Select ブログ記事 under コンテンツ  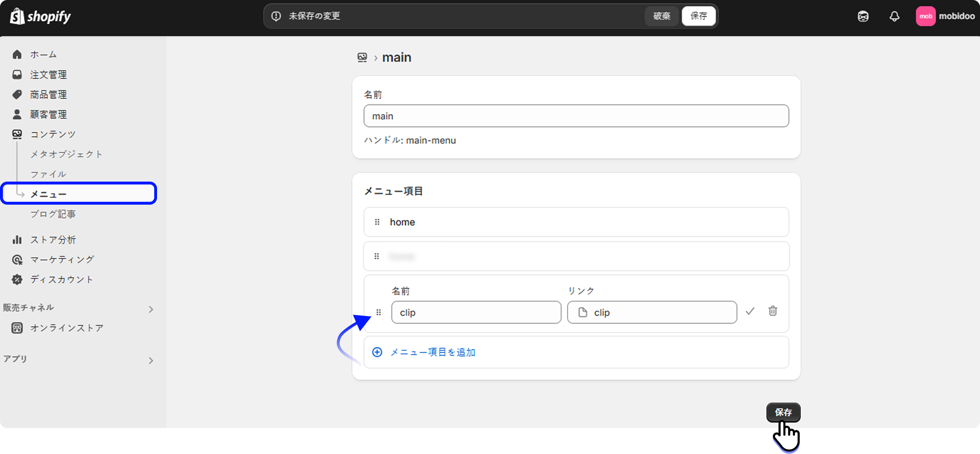pos(53,214)
